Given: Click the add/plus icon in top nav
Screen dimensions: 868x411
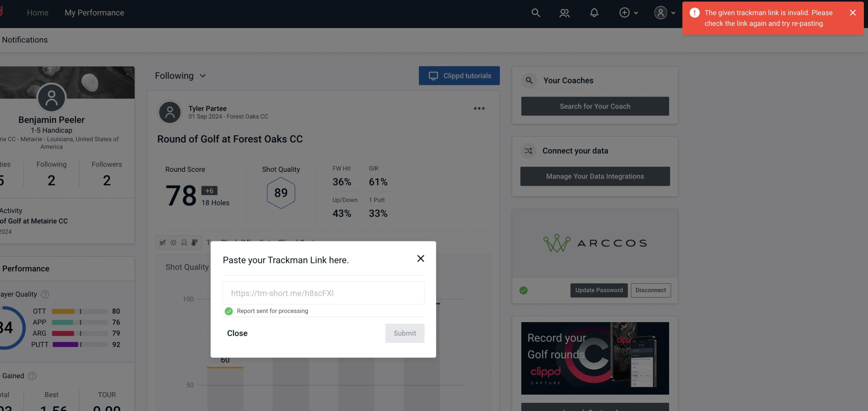Looking at the screenshot, I should [625, 12].
